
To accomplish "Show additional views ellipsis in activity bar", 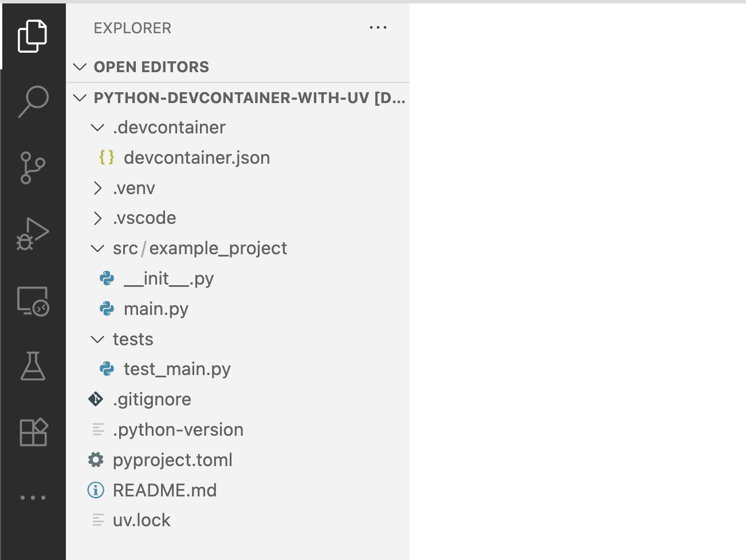I will pyautogui.click(x=33, y=498).
